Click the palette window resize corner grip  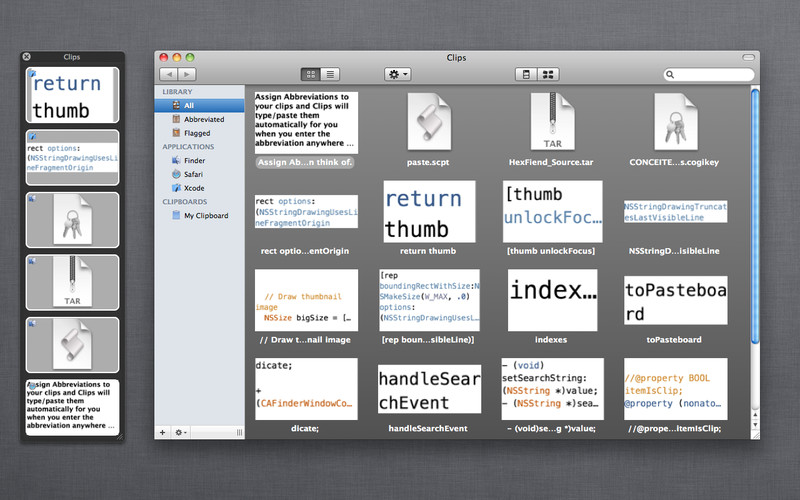(x=120, y=437)
